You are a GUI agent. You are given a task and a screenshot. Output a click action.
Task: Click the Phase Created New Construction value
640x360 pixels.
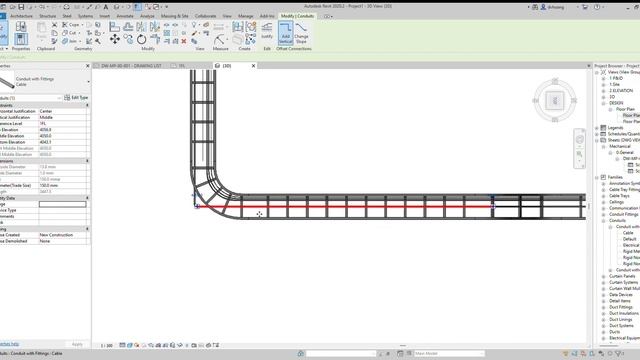coord(62,235)
